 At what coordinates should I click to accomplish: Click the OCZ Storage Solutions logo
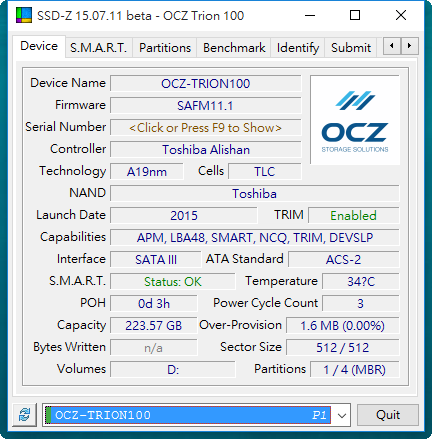(x=355, y=120)
